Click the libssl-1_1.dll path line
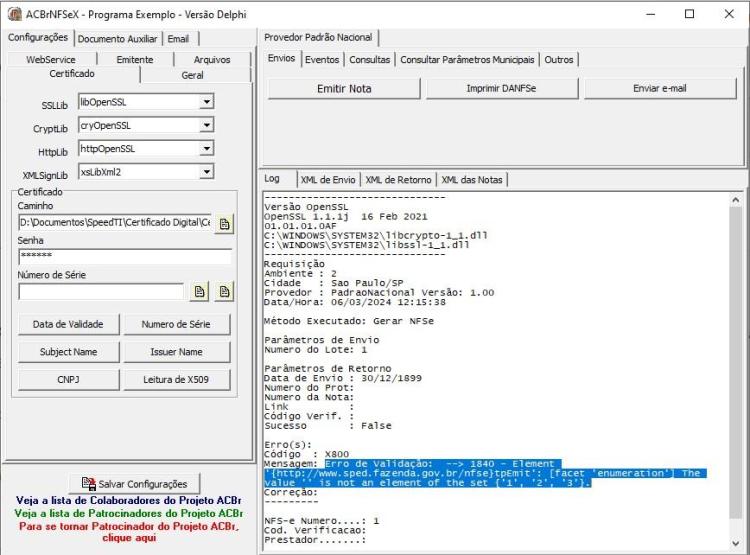This screenshot has width=750, height=555. pos(367,245)
